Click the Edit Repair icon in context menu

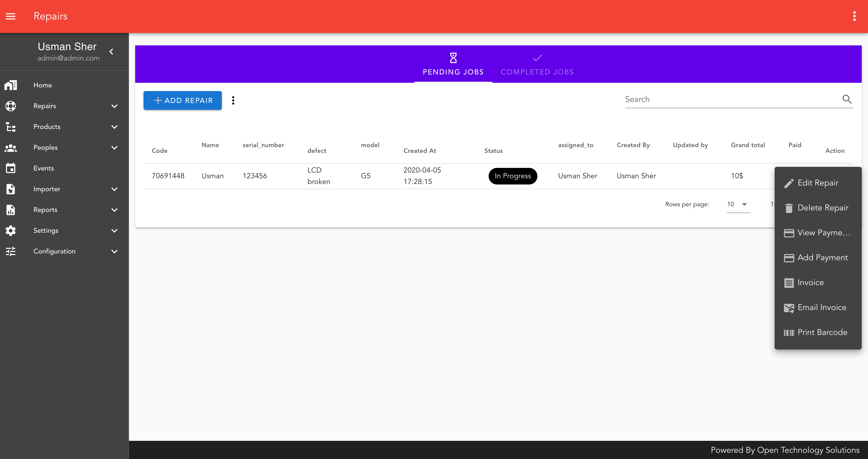[x=789, y=182]
